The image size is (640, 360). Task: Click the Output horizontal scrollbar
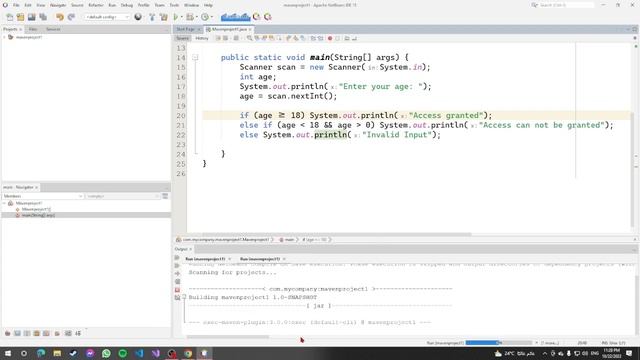(x=228, y=337)
